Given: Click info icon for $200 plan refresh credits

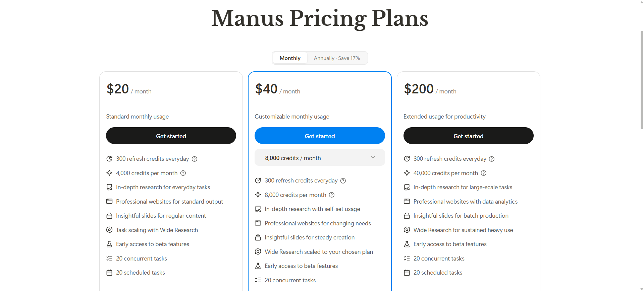Looking at the screenshot, I should [492, 159].
